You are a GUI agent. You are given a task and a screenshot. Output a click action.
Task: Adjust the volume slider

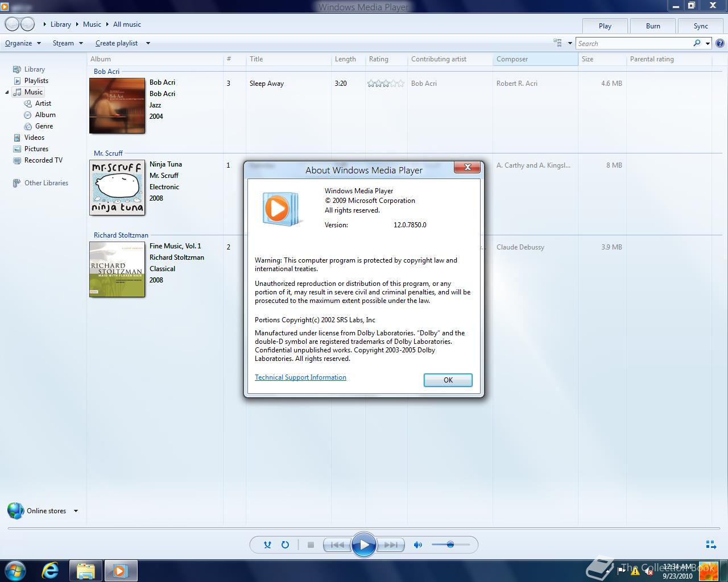(450, 544)
